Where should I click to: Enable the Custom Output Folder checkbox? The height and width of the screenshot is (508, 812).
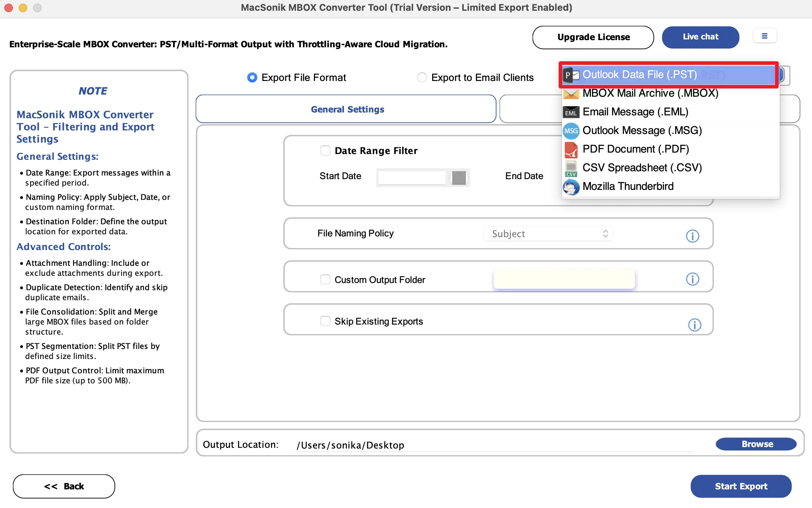coord(325,279)
